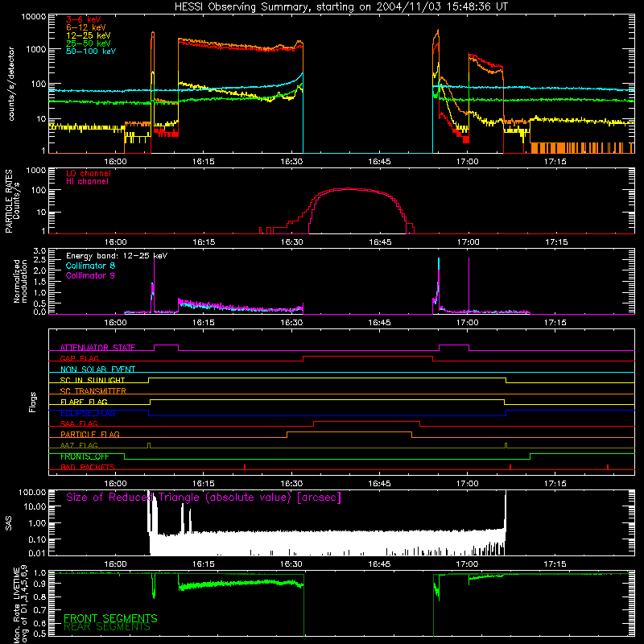The height and width of the screenshot is (644, 644).
Task: Select the 50-100 keV legend entry
Action: 91,52
